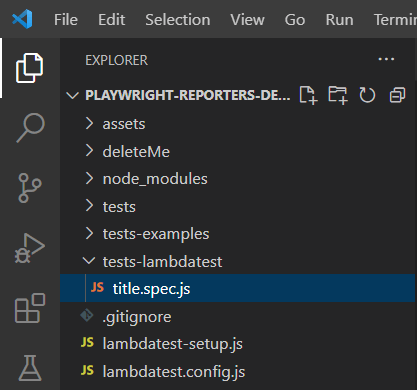Open the Explorer view in activity bar
The image size is (417, 390).
tap(30, 68)
